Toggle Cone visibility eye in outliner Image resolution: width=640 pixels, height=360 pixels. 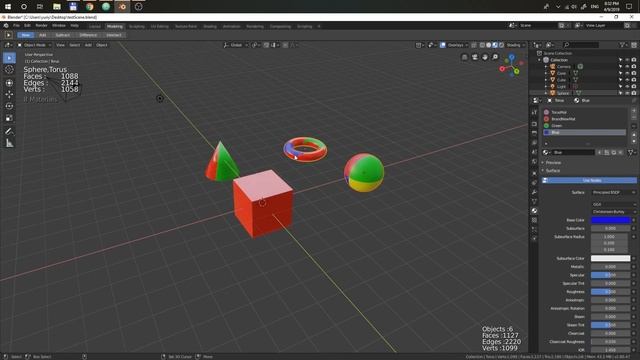pos(627,73)
